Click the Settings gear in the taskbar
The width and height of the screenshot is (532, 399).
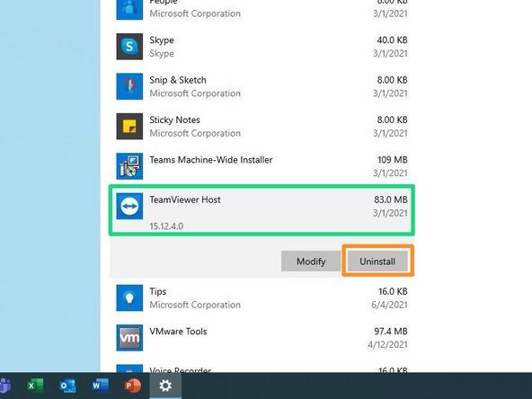[165, 386]
